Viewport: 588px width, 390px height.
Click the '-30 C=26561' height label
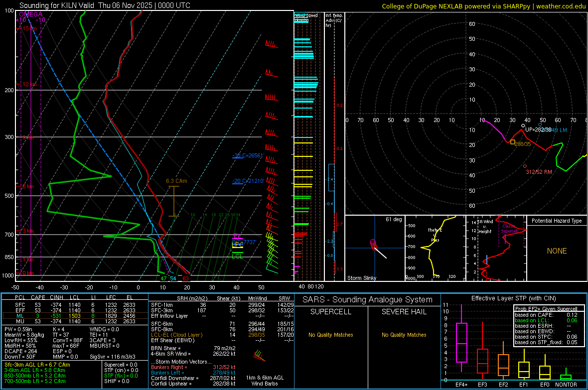[x=248, y=155]
